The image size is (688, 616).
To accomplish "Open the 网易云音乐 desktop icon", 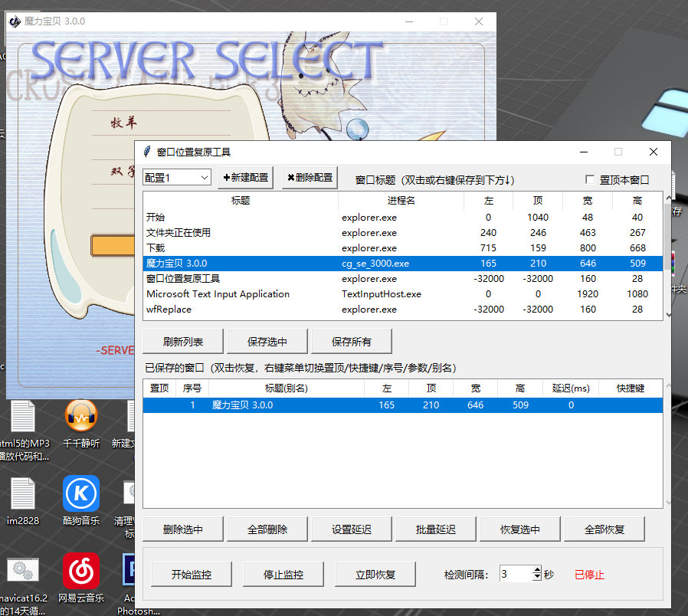I will pos(81,570).
